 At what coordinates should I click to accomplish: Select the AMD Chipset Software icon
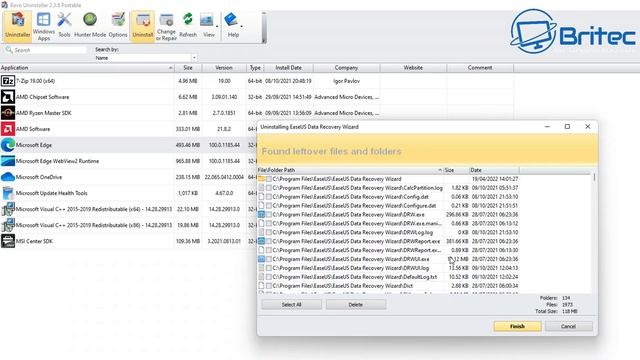click(8, 97)
